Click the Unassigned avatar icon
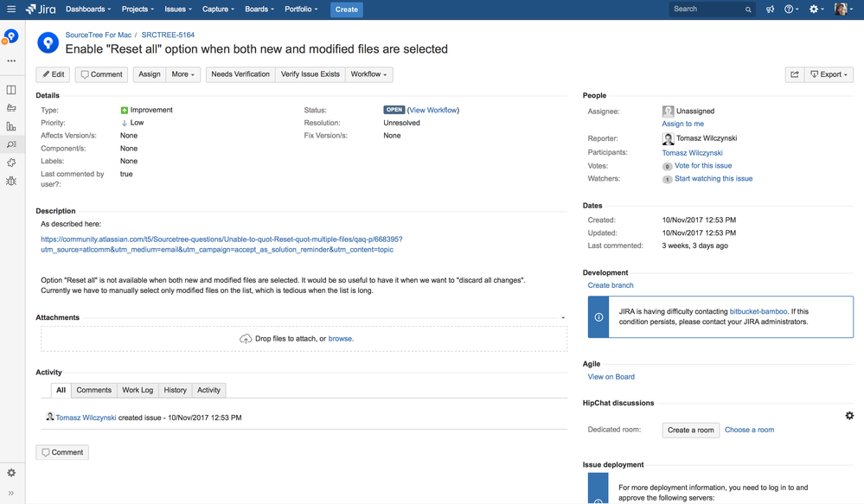 (x=668, y=112)
